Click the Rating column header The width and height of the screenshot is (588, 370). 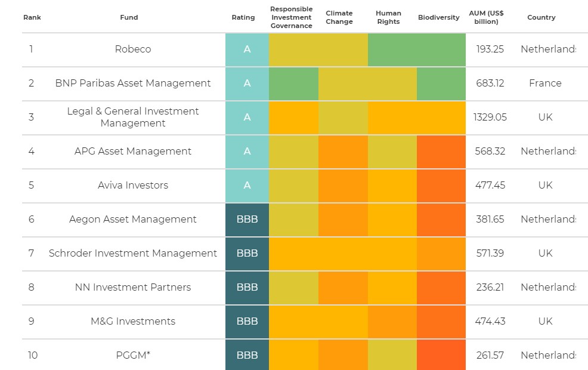point(243,17)
